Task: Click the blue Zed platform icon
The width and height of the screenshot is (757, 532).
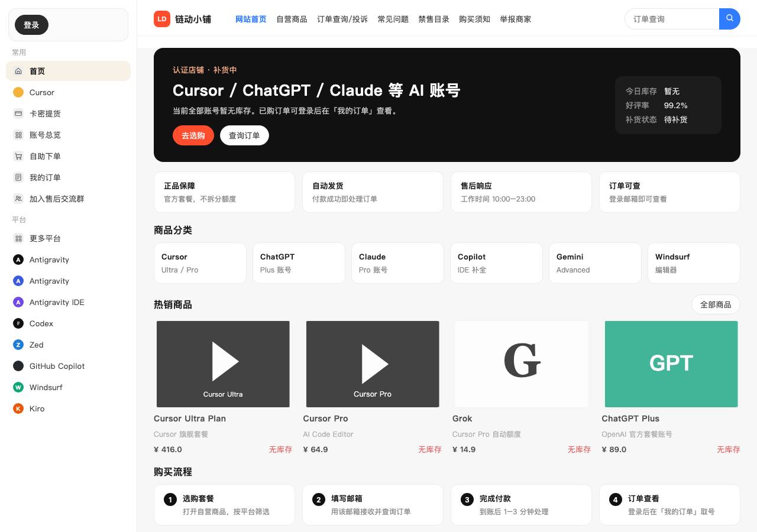Action: coord(18,345)
